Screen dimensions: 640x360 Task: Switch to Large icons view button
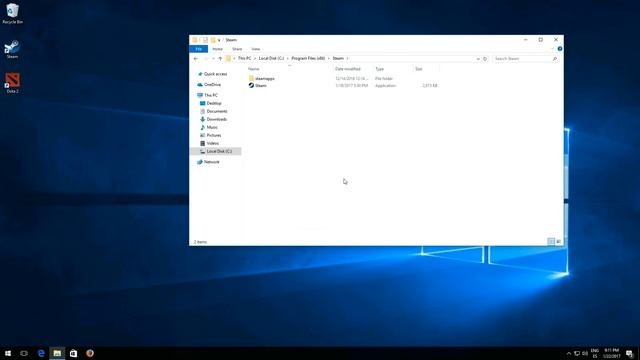click(558, 242)
